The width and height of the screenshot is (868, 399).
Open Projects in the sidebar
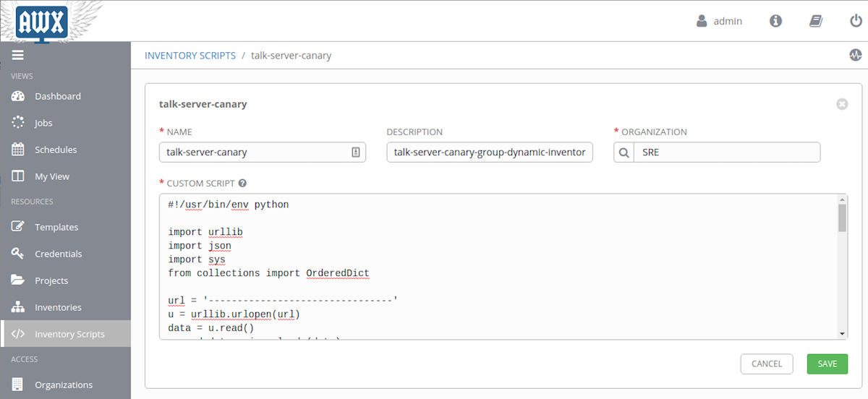[65, 280]
